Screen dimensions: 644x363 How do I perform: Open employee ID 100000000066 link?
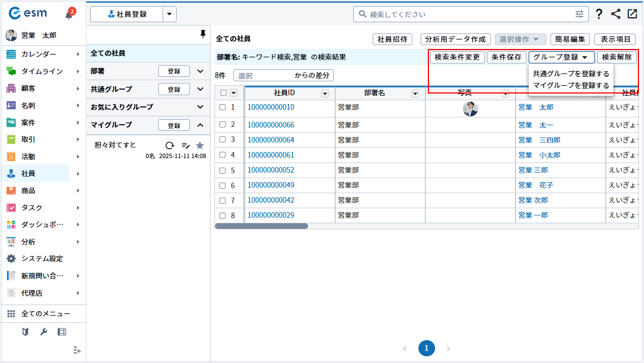(x=271, y=125)
